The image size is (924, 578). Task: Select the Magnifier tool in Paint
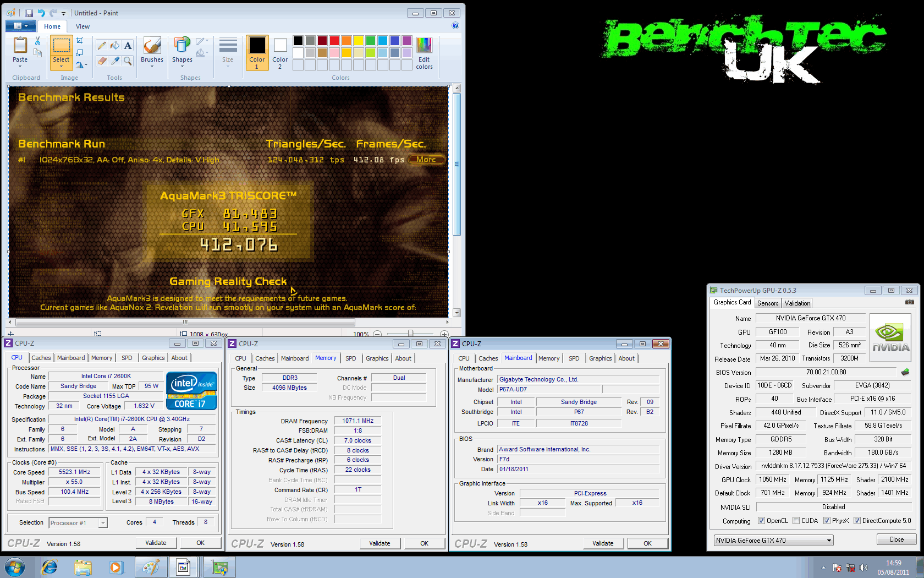[x=128, y=61]
